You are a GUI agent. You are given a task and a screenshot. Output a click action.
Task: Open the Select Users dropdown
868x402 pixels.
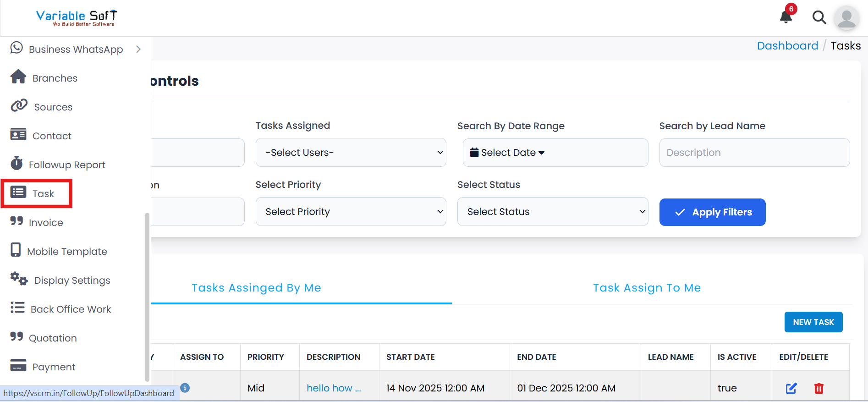pyautogui.click(x=351, y=153)
